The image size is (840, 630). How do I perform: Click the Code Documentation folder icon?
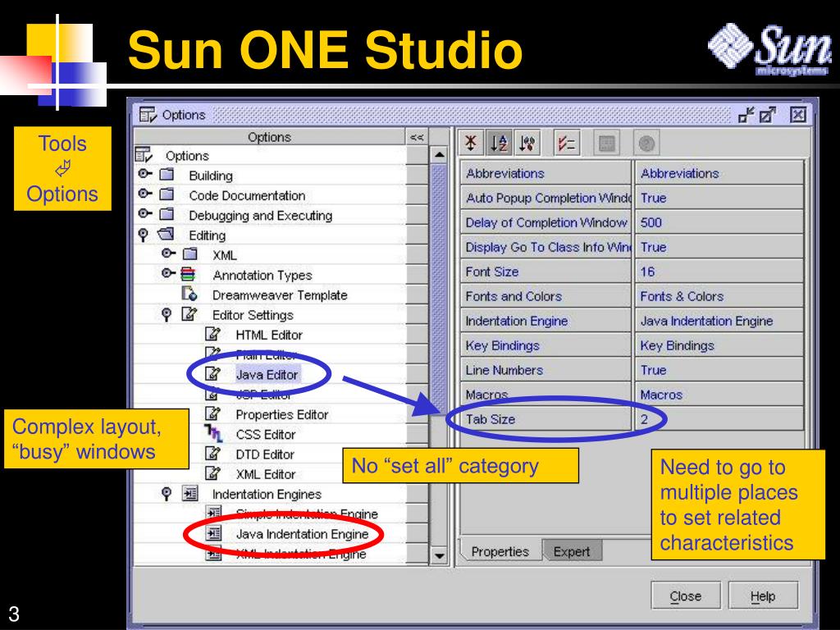coord(167,194)
